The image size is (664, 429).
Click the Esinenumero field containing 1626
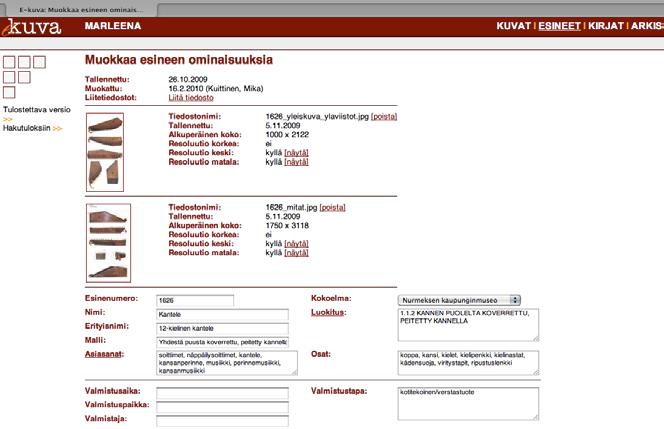coord(195,300)
